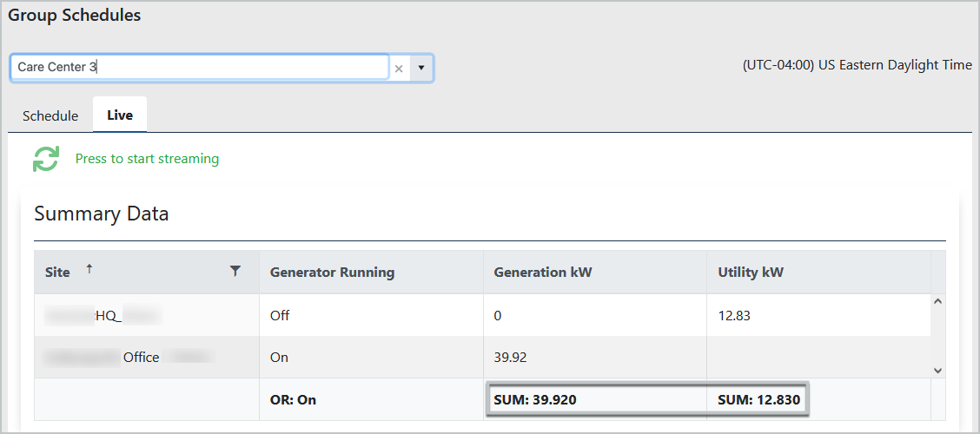The height and width of the screenshot is (434, 980).
Task: Click the 12.83 Utility kW cell
Action: pos(734,316)
